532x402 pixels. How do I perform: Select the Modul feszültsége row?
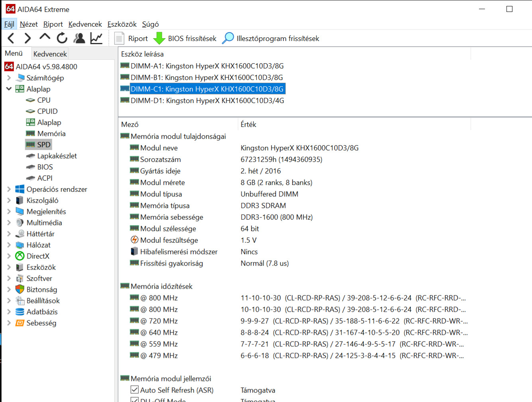coord(295,240)
